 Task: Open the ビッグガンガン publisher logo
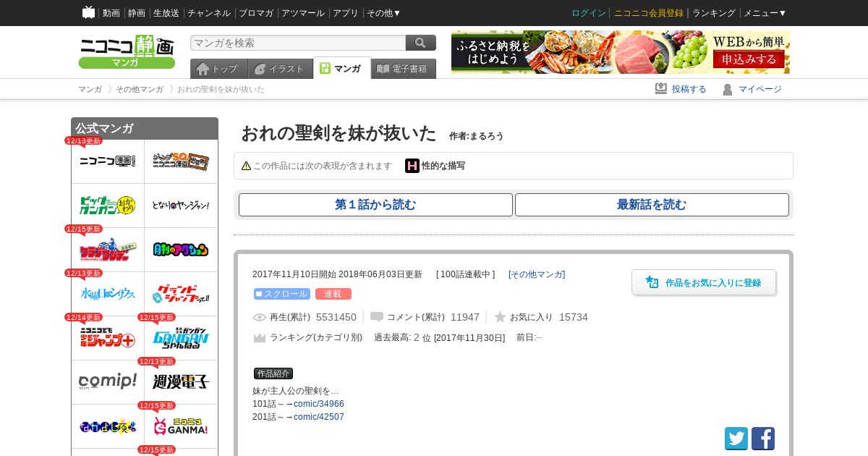pos(108,206)
